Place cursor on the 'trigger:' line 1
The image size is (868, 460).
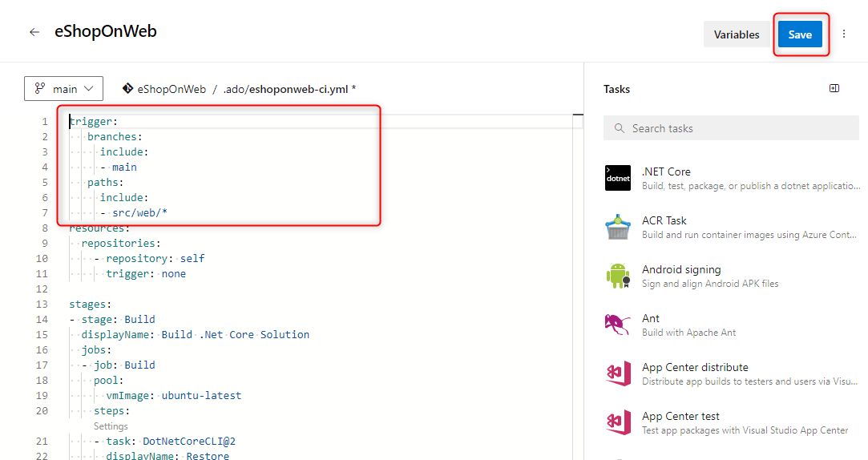(x=94, y=121)
